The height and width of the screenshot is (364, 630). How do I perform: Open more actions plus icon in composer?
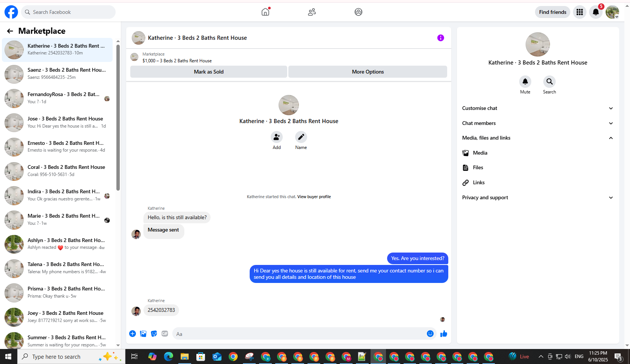pyautogui.click(x=133, y=334)
